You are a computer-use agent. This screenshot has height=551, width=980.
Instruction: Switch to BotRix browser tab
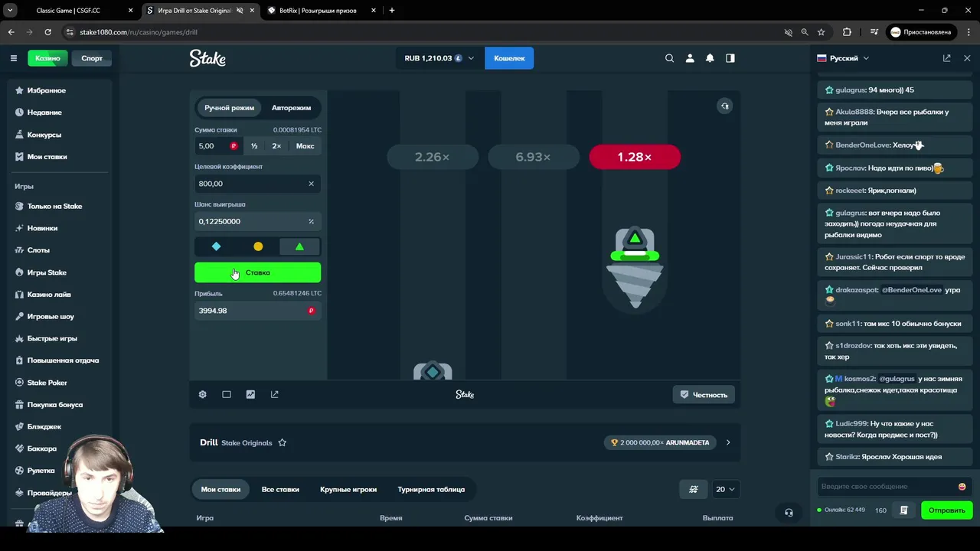pyautogui.click(x=318, y=11)
